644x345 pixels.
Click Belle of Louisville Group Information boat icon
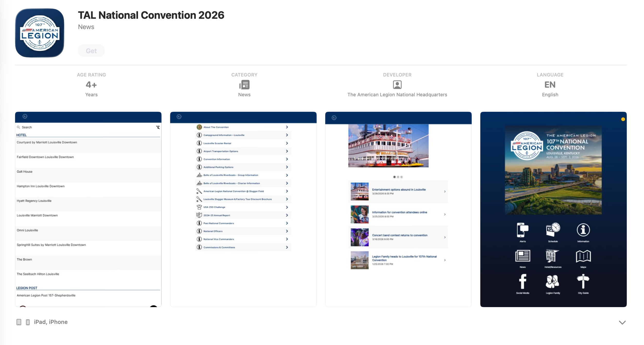[x=199, y=175]
